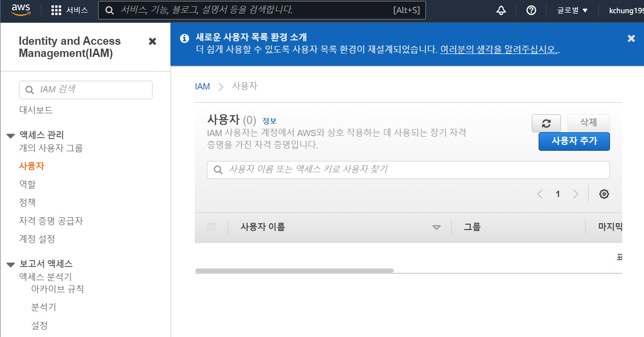644x337 pixels.
Task: Dismiss the blue info banner
Action: coord(631,38)
